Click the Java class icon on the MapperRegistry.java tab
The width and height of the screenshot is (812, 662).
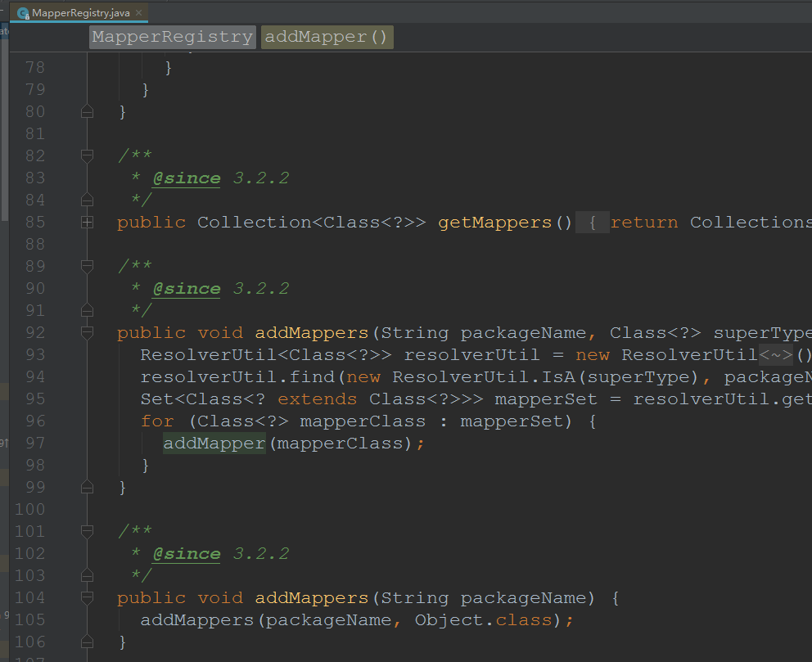coord(23,13)
